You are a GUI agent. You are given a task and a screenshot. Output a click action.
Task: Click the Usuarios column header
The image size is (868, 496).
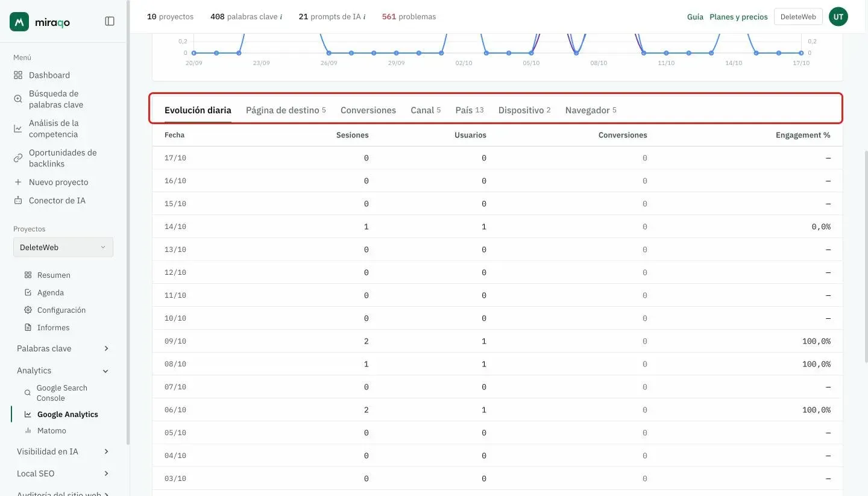[x=470, y=135]
